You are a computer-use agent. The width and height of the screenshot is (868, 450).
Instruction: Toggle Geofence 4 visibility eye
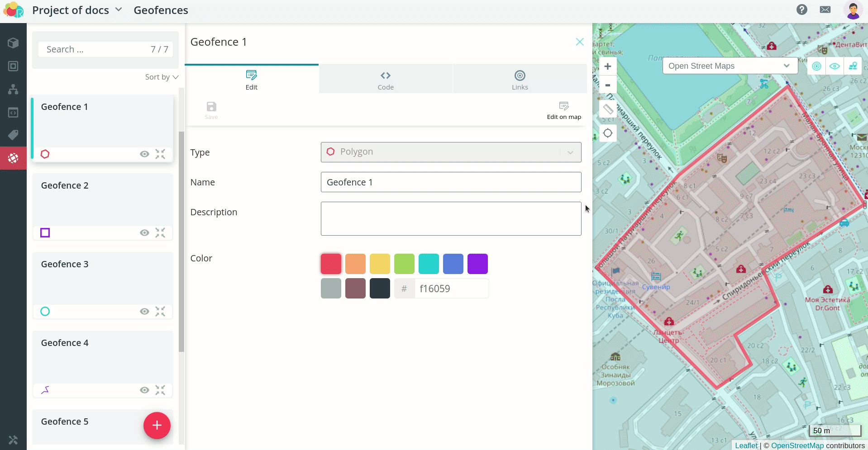click(144, 390)
